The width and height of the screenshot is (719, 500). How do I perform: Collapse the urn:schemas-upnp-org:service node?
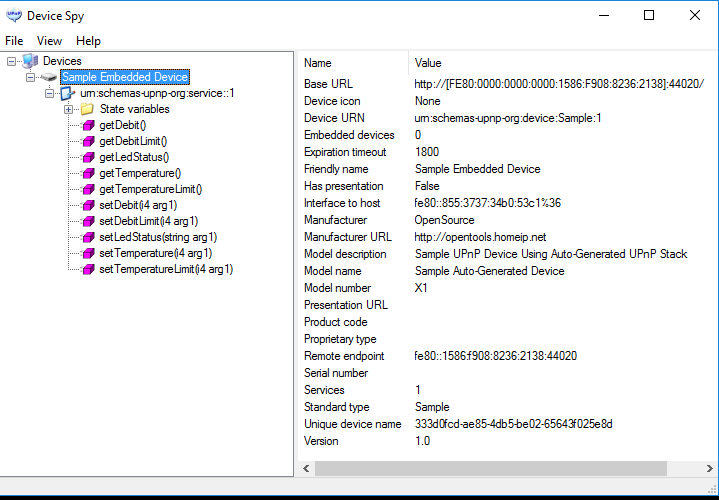pos(49,93)
